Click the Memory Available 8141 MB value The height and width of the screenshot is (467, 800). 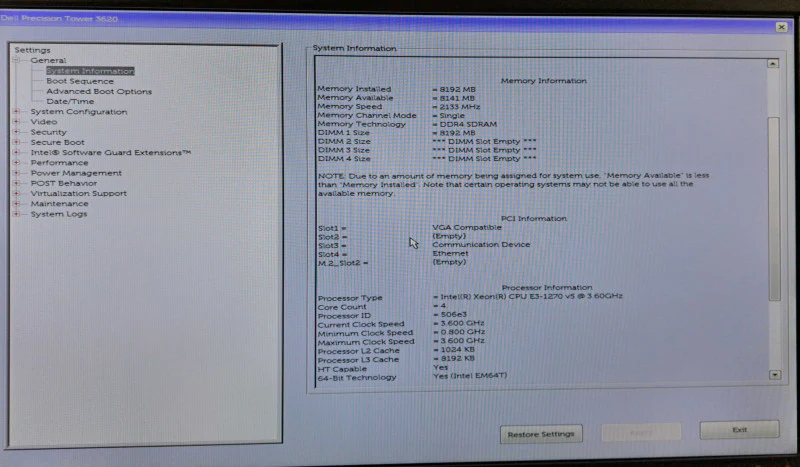(454, 98)
